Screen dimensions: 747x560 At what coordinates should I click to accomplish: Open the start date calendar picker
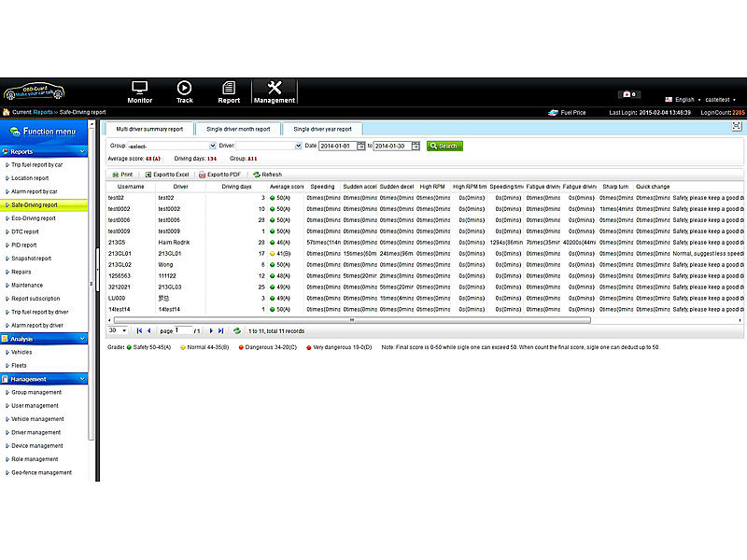(360, 146)
